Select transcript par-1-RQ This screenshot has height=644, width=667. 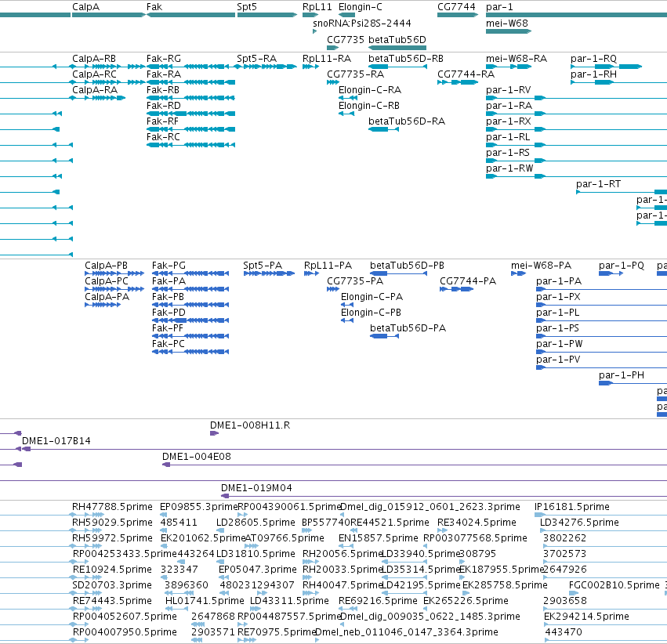pyautogui.click(x=594, y=58)
